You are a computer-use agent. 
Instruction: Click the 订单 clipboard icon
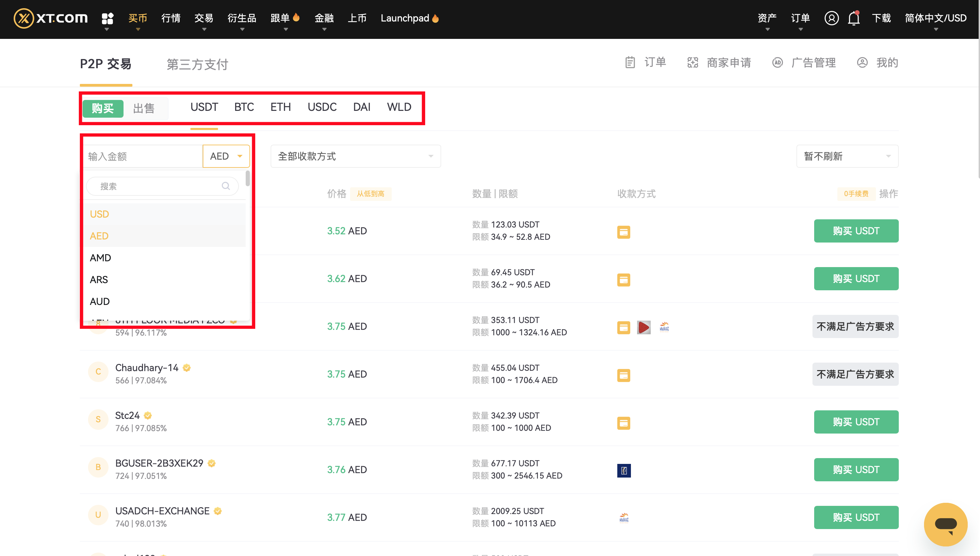tap(630, 62)
